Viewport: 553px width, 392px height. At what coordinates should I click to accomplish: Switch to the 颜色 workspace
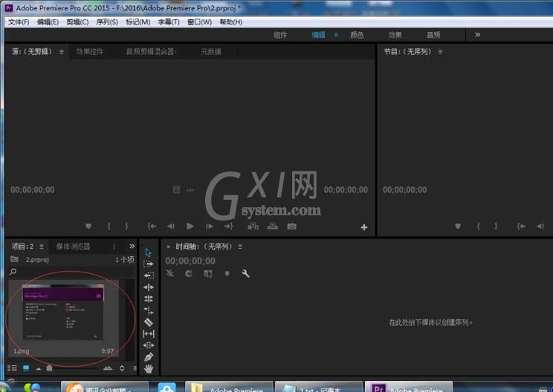pos(357,35)
